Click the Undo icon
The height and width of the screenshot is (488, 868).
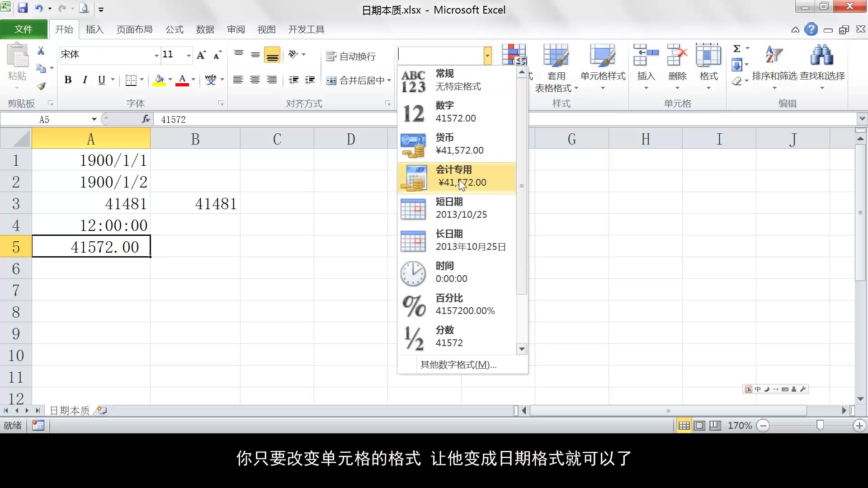pos(39,8)
